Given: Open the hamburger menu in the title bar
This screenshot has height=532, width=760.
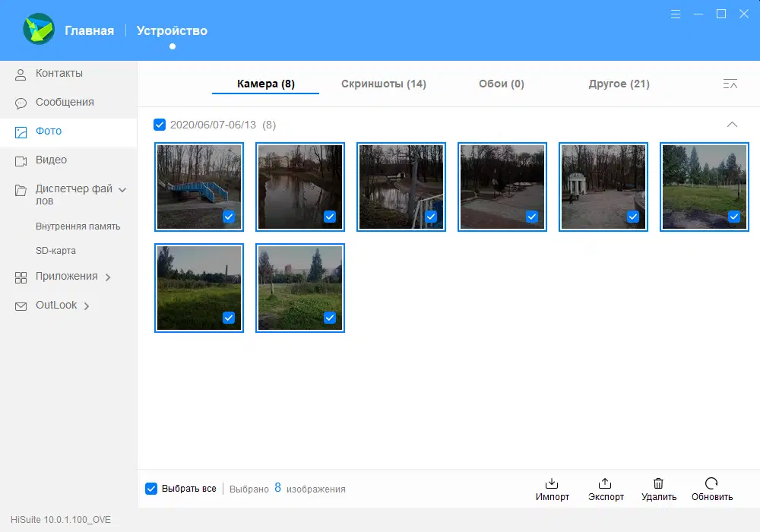Looking at the screenshot, I should coord(675,14).
